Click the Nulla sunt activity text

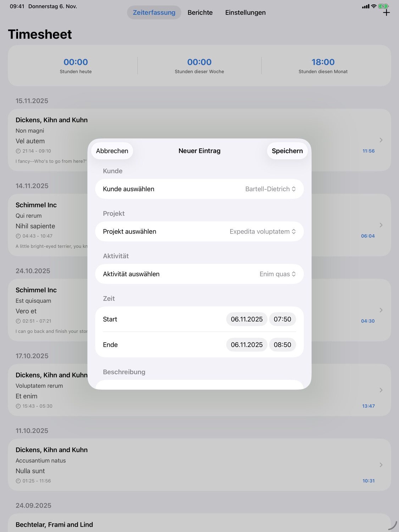point(30,471)
